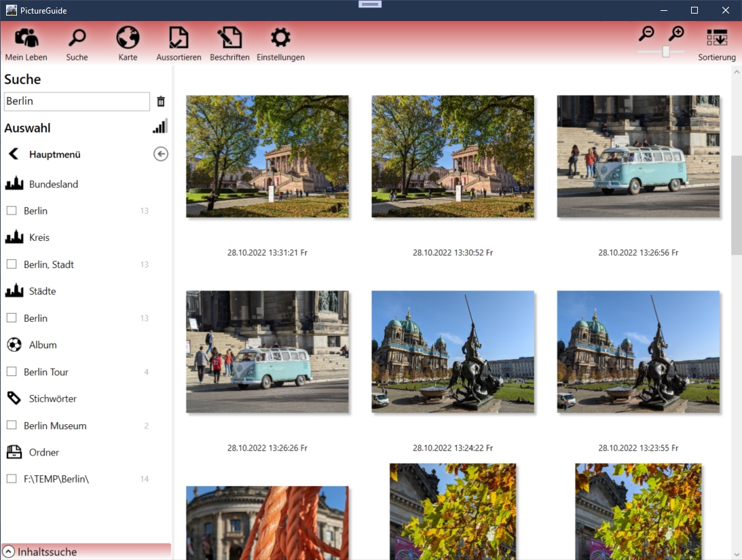Check the Berlin, Stadt filter
Screen dimensions: 742x560
[12, 264]
